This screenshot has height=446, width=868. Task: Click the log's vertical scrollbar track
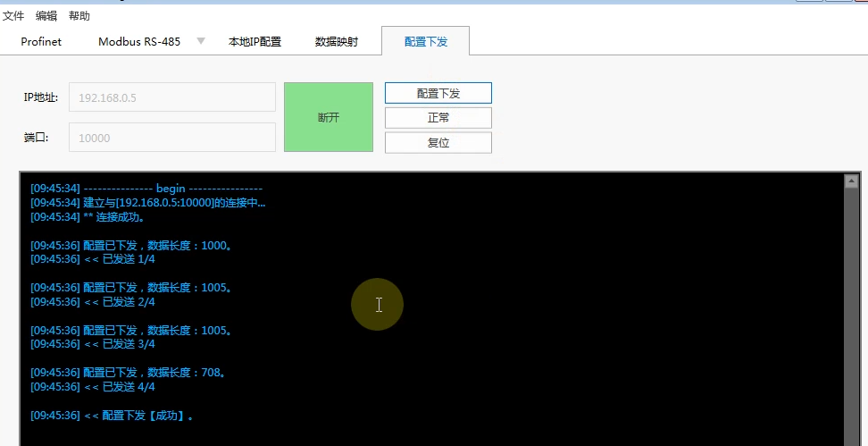click(851, 316)
